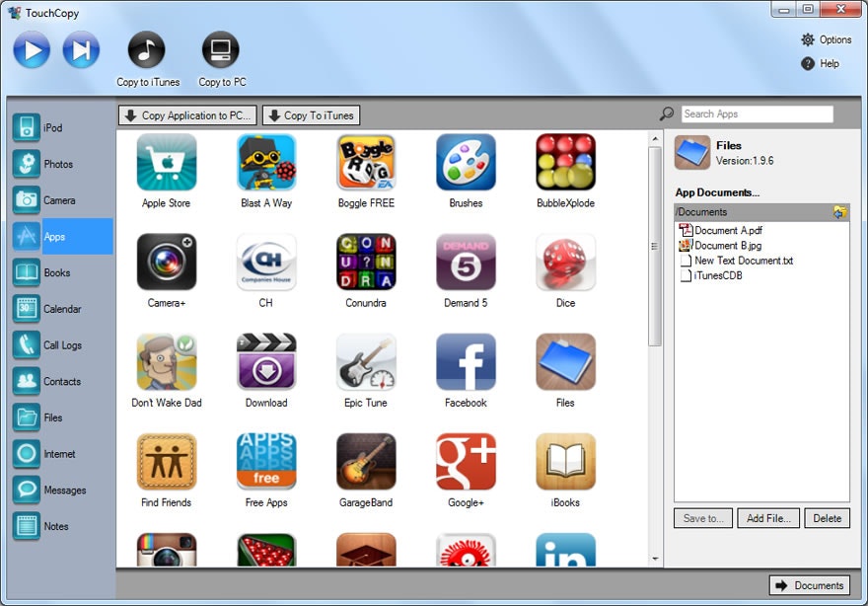This screenshot has height=606, width=868.
Task: Select the Free Apps app icon
Action: [x=266, y=462]
